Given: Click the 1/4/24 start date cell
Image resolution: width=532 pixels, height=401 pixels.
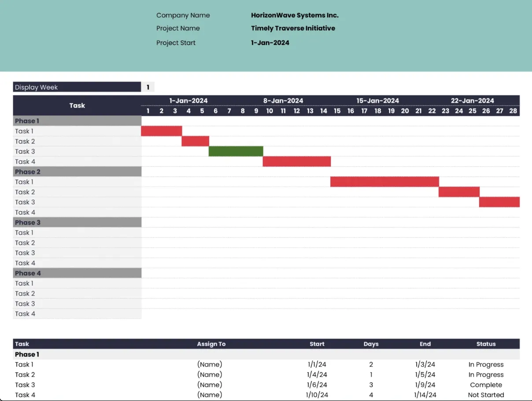Looking at the screenshot, I should 317,375.
